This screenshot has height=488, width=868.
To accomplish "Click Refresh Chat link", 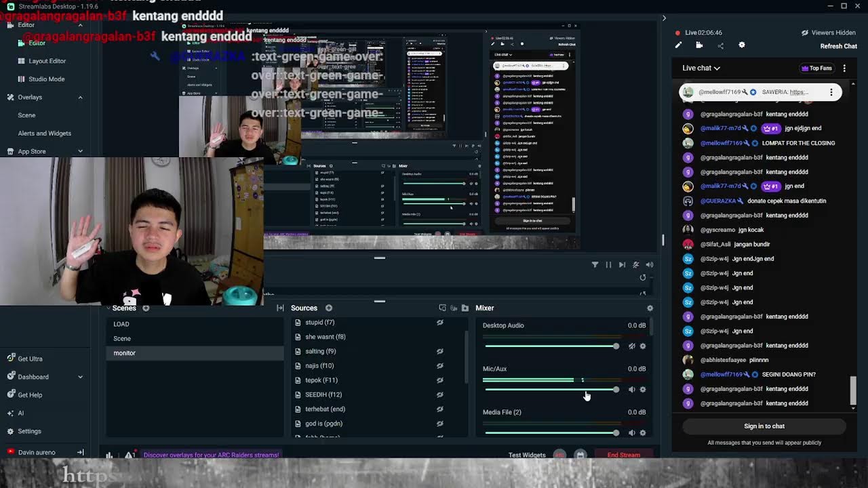I will 839,46.
